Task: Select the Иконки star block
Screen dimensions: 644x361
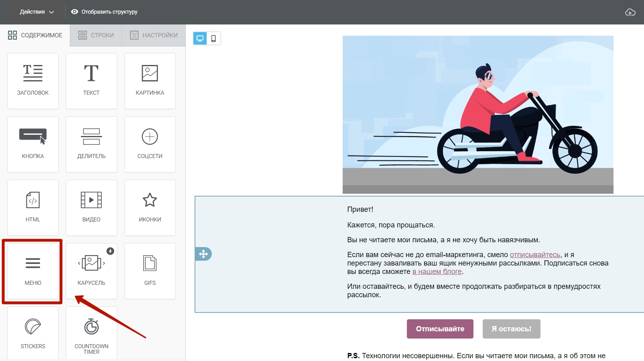Action: [x=150, y=208]
